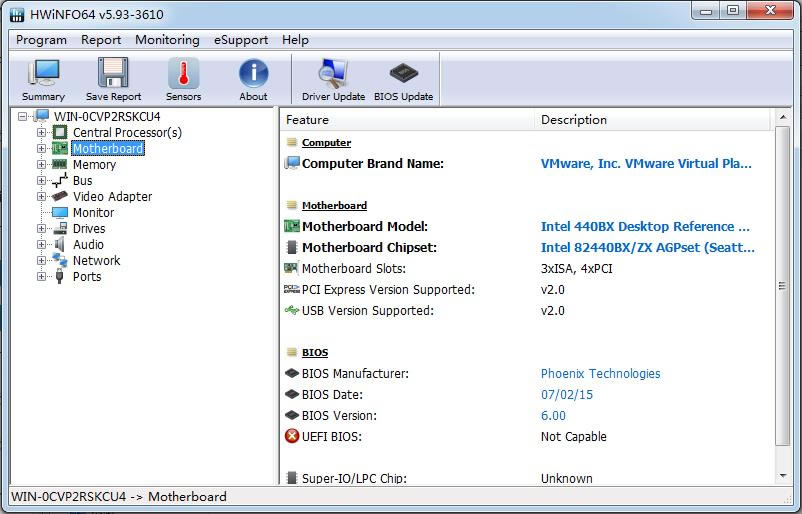Open the eSupport menu

(241, 40)
